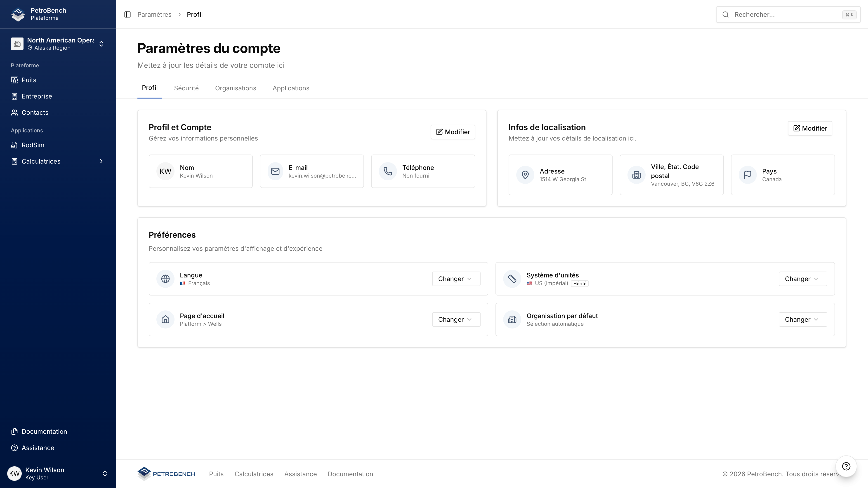Click Modifier in Infos de localisation
Screen dimensions: 868x488
pyautogui.click(x=810, y=128)
